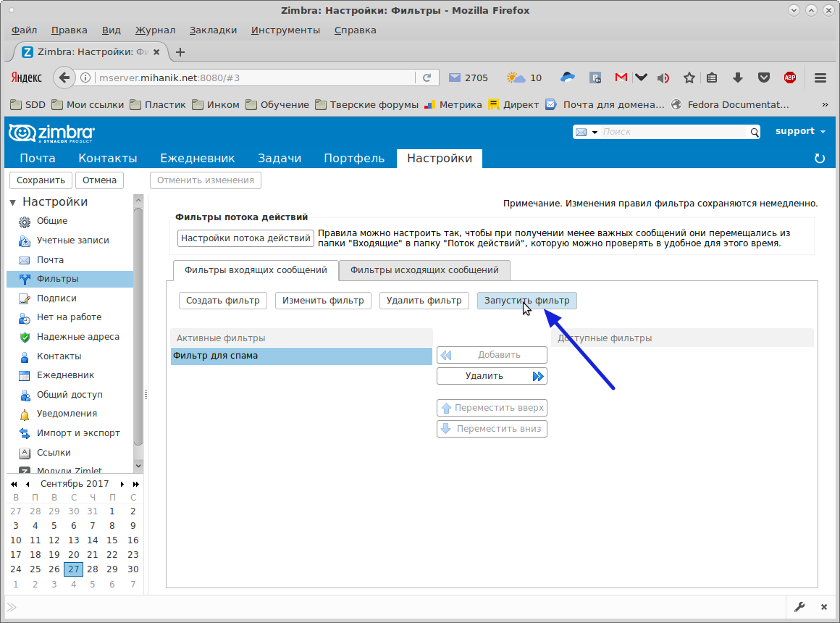840x623 pixels.
Task: Jump to previous year in mini calendar
Action: click(14, 484)
